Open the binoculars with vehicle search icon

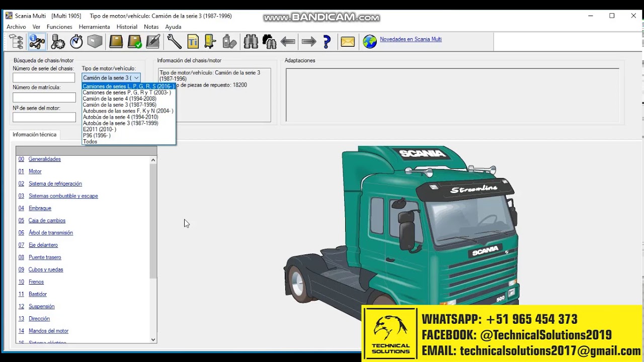[x=269, y=41]
